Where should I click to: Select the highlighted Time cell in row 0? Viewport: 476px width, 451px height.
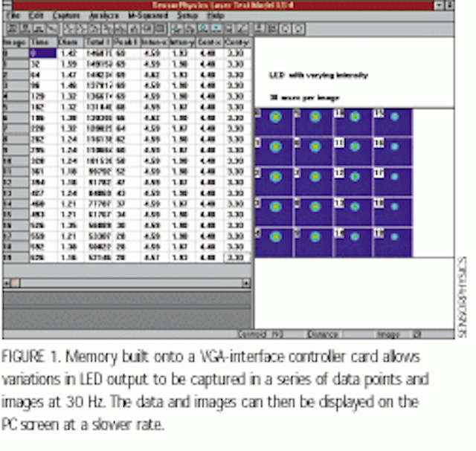43,53
